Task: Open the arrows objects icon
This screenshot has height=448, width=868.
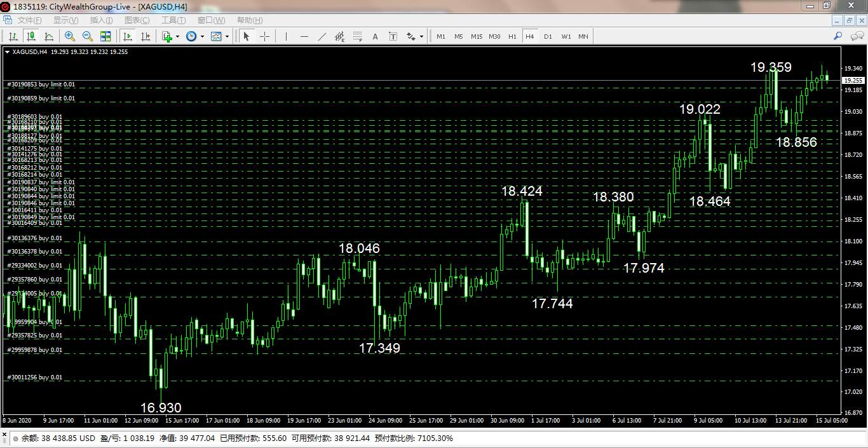Action: coord(410,36)
